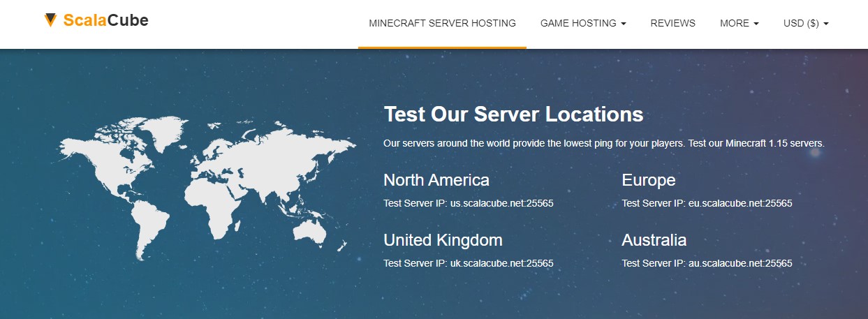Click the lowest ping description sentence

[604, 143]
